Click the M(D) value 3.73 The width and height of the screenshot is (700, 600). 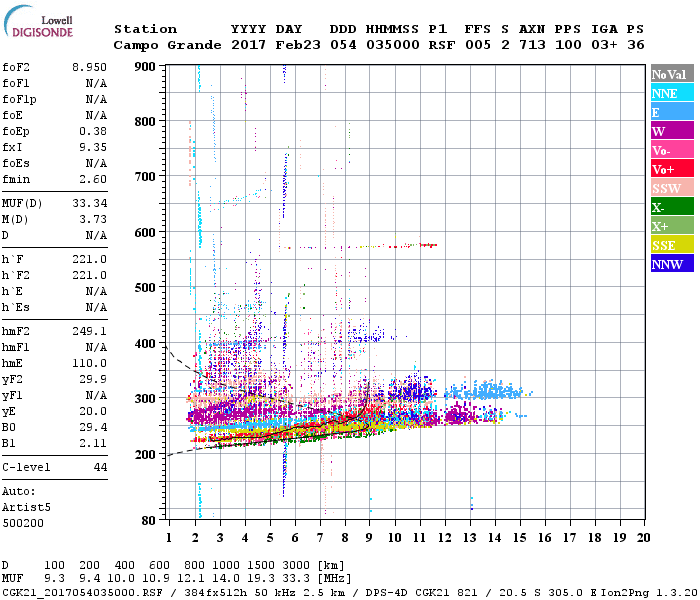(93, 220)
